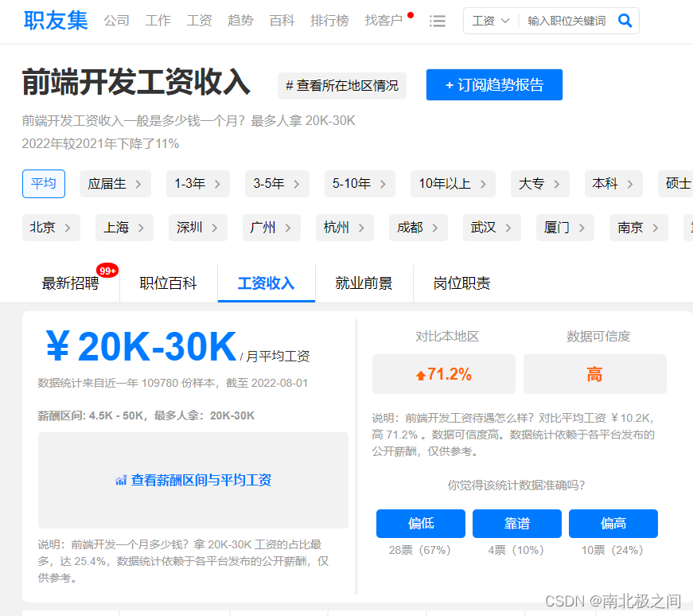Toggle the 平均 filter chip
The image size is (693, 616).
(x=43, y=183)
